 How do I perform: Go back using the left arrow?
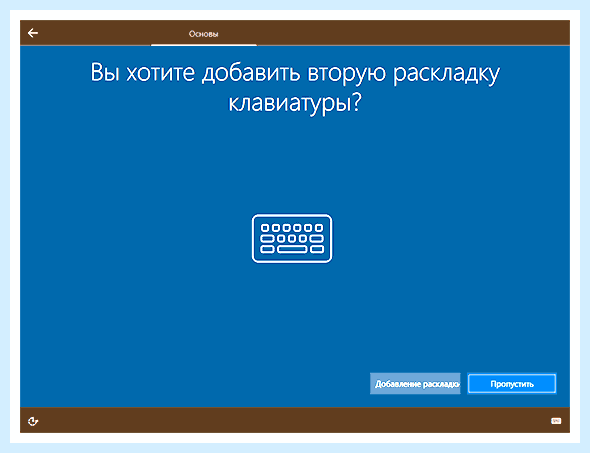[x=33, y=33]
